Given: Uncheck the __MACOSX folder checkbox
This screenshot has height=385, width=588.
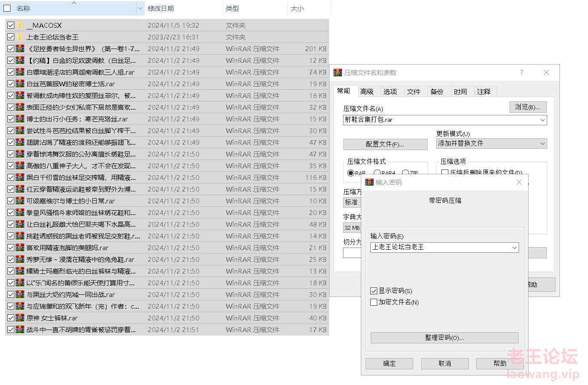Looking at the screenshot, I should [11, 25].
